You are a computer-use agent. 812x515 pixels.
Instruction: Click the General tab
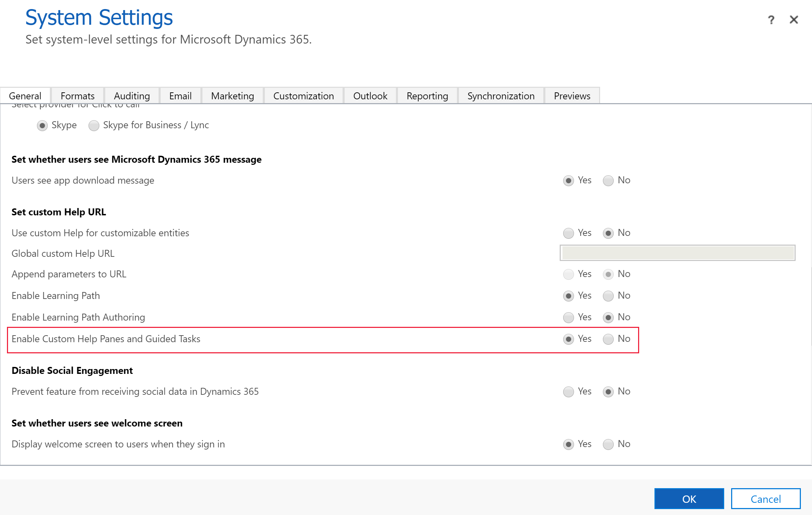pos(25,95)
